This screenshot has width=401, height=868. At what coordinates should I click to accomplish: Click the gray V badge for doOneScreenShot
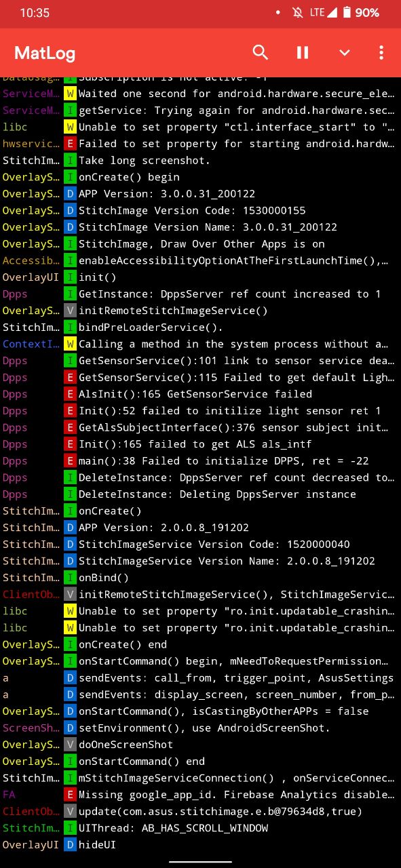[70, 745]
